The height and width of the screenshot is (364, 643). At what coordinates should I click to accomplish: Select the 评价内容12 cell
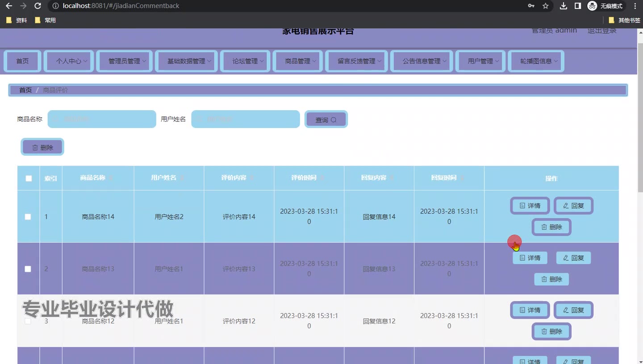point(239,321)
